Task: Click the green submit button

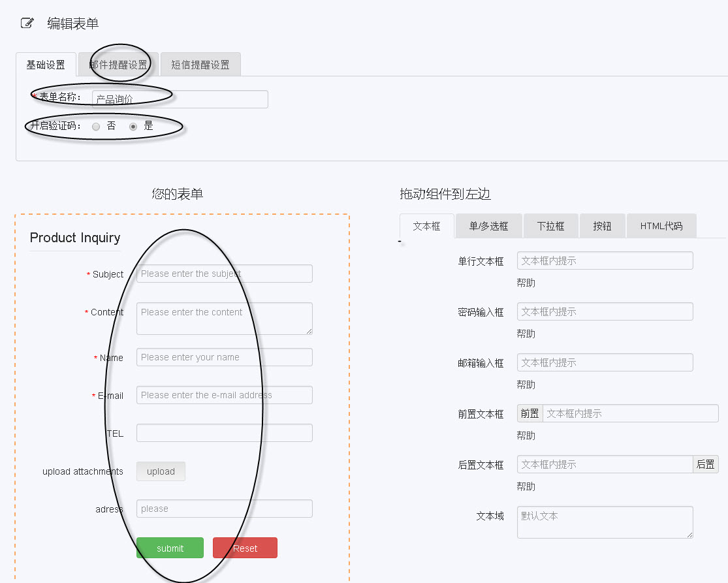Action: coord(170,548)
